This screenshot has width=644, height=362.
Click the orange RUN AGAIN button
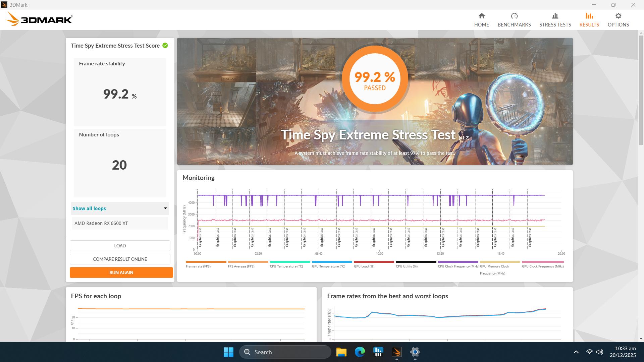121,273
